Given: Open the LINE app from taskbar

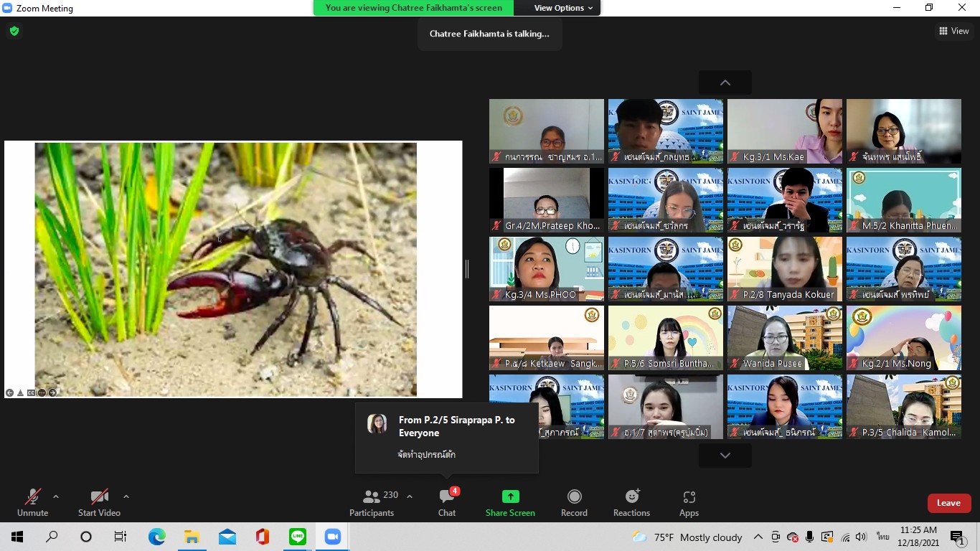Looking at the screenshot, I should click(298, 537).
